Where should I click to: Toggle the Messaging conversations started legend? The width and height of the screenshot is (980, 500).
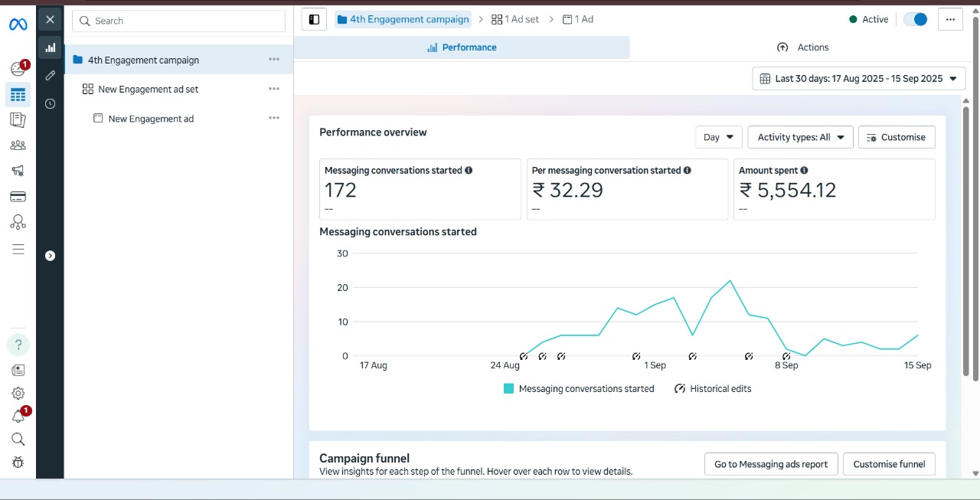579,389
